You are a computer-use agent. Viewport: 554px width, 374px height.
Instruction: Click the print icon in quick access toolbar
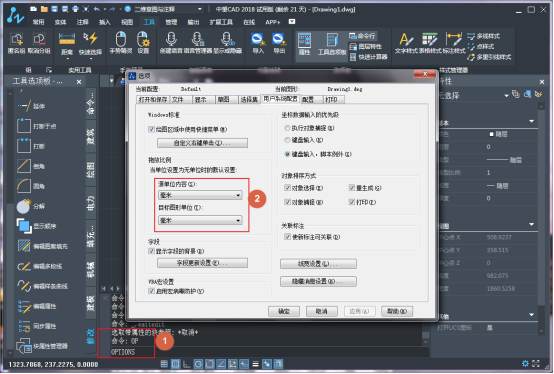pos(75,9)
